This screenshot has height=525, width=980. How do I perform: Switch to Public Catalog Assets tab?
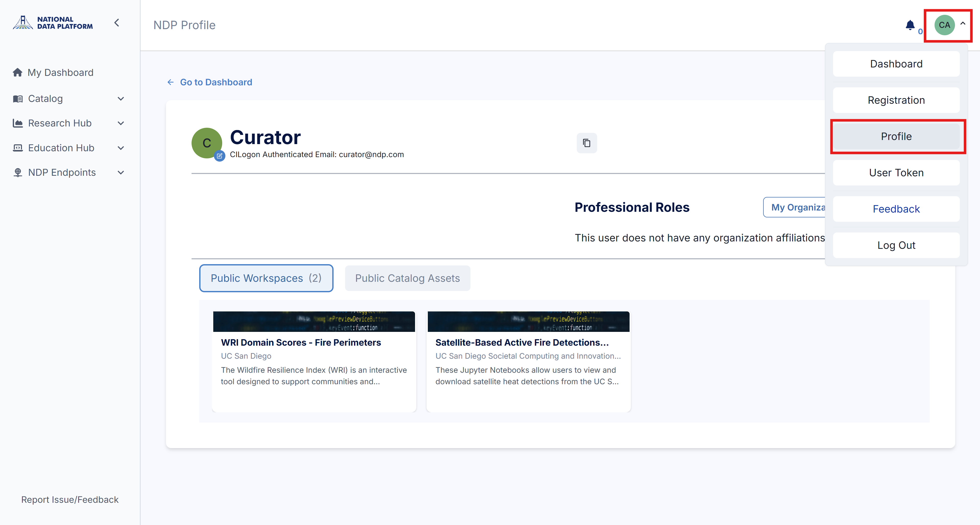[407, 278]
